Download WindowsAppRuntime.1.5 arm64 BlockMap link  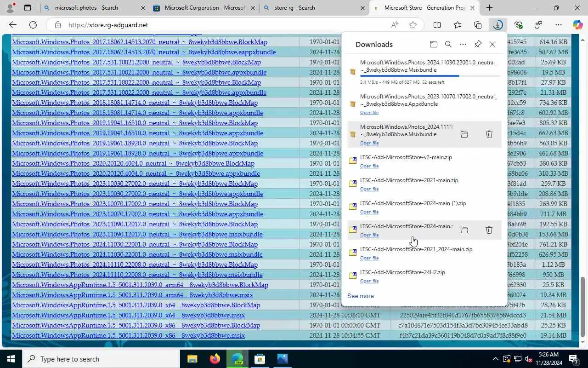(x=140, y=285)
